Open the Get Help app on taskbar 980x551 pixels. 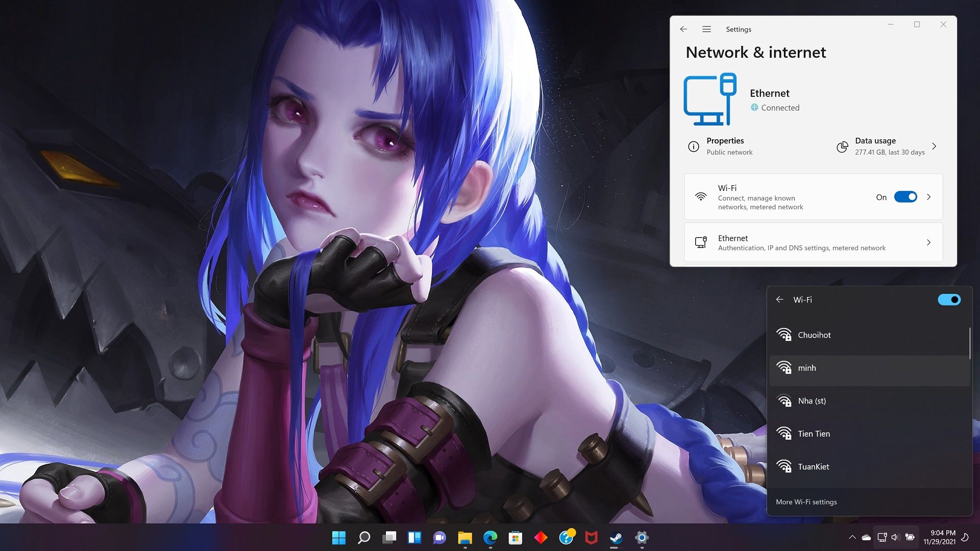tap(566, 537)
